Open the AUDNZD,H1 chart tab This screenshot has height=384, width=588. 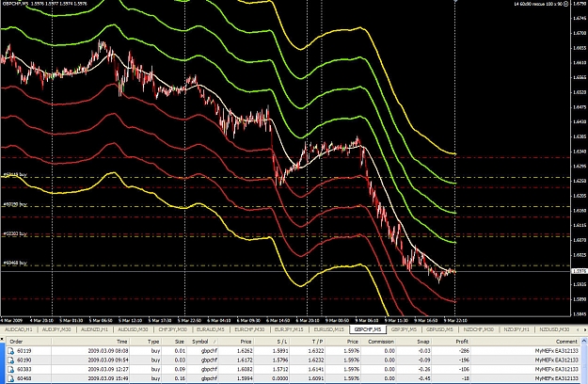94,329
